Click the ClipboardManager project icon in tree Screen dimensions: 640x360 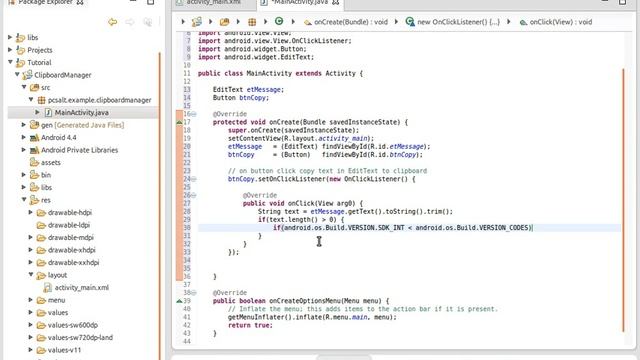(27, 75)
